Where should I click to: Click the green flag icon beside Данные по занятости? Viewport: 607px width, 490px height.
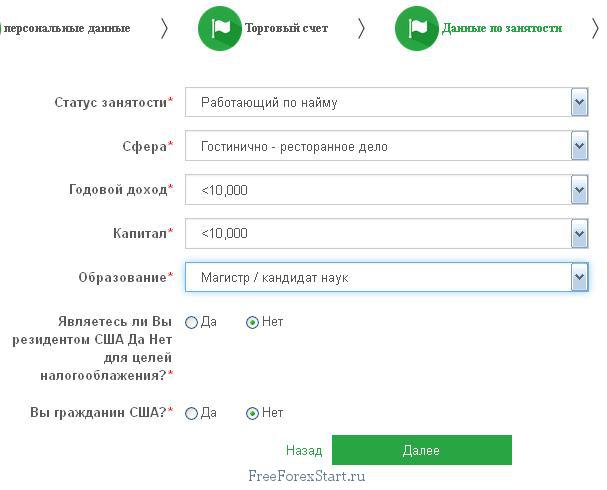(x=418, y=28)
